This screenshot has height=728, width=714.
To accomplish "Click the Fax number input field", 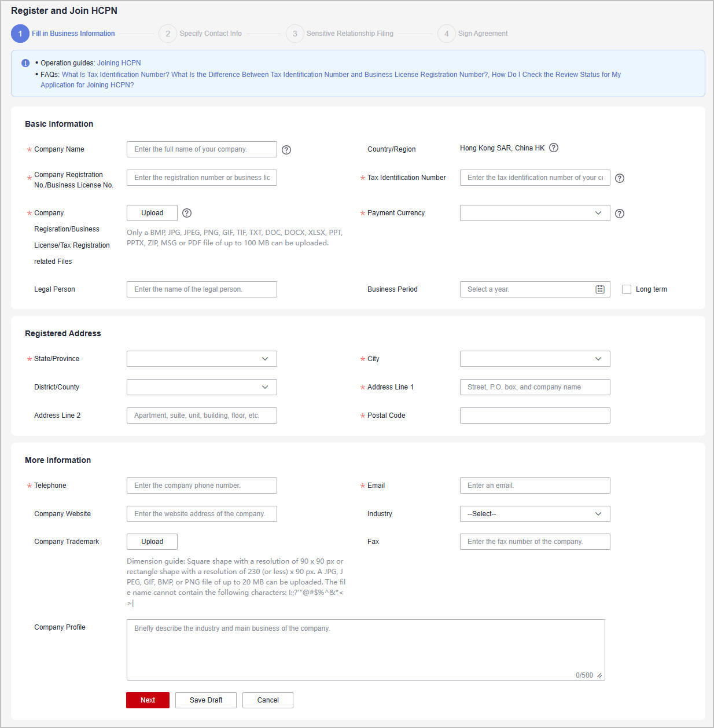I will pyautogui.click(x=535, y=542).
